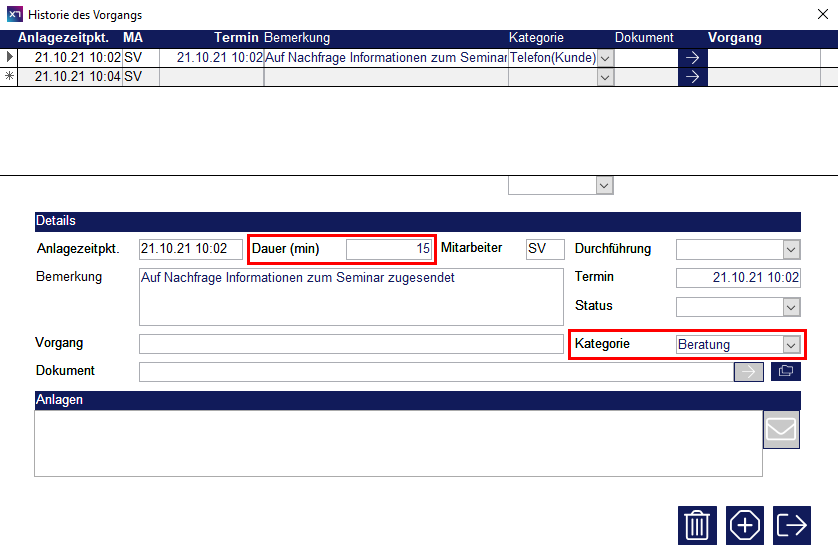Click the Mitarbeiter field containing SV
The height and width of the screenshot is (552, 838).
point(545,249)
